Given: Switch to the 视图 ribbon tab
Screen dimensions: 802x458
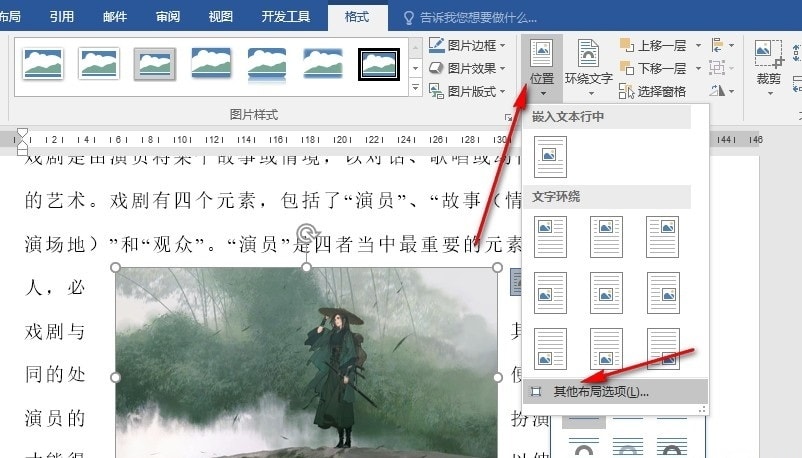Looking at the screenshot, I should [x=220, y=16].
